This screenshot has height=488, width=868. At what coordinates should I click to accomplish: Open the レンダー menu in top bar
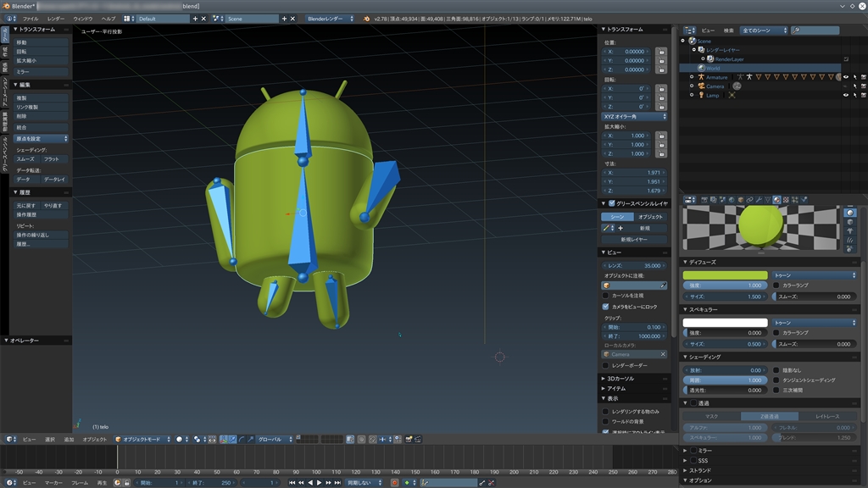tap(57, 18)
